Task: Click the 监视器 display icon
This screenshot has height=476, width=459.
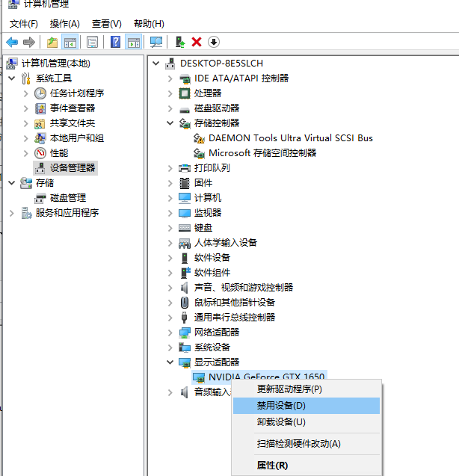Action: point(185,213)
